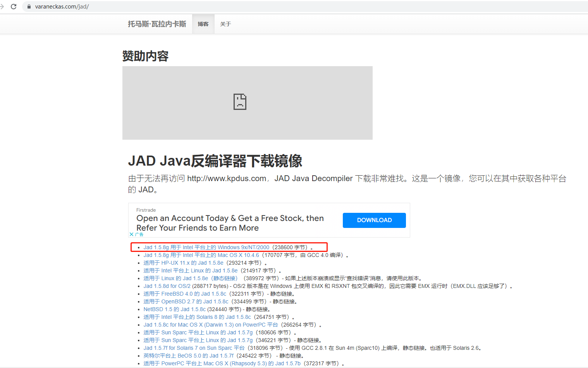This screenshot has width=588, height=368.
Task: Download Jad 1.5.7f for BeOS 5.0
Action: click(x=189, y=356)
